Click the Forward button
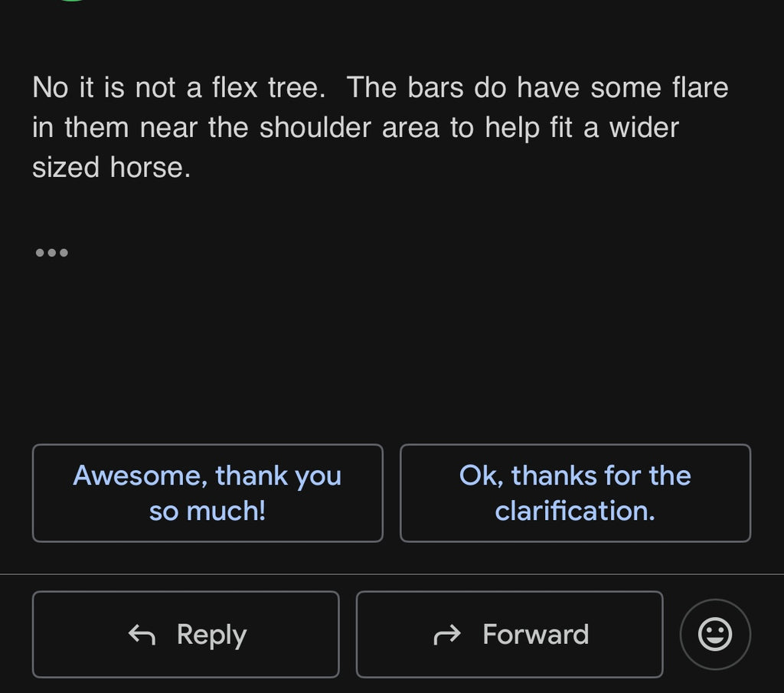The width and height of the screenshot is (784, 693). 509,635
